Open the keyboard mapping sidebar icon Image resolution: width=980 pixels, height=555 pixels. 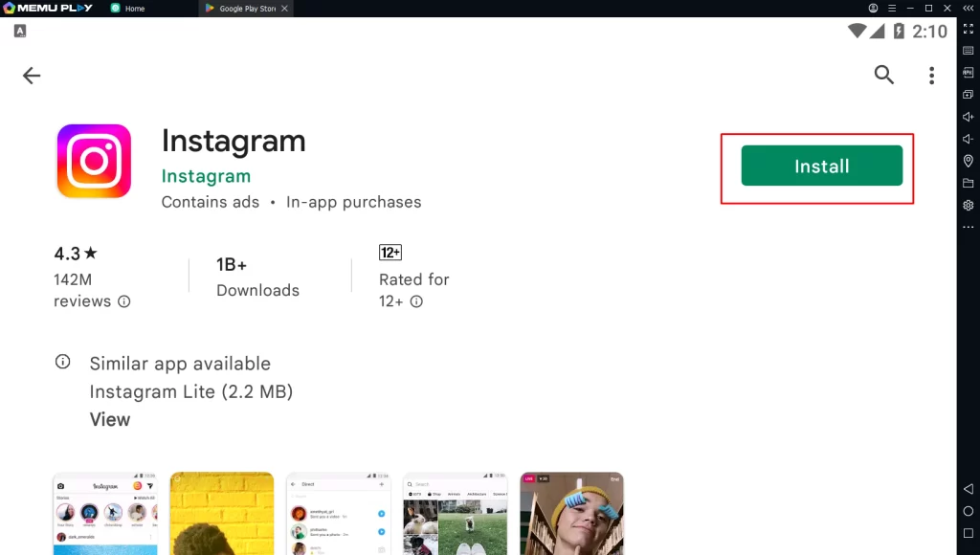968,51
